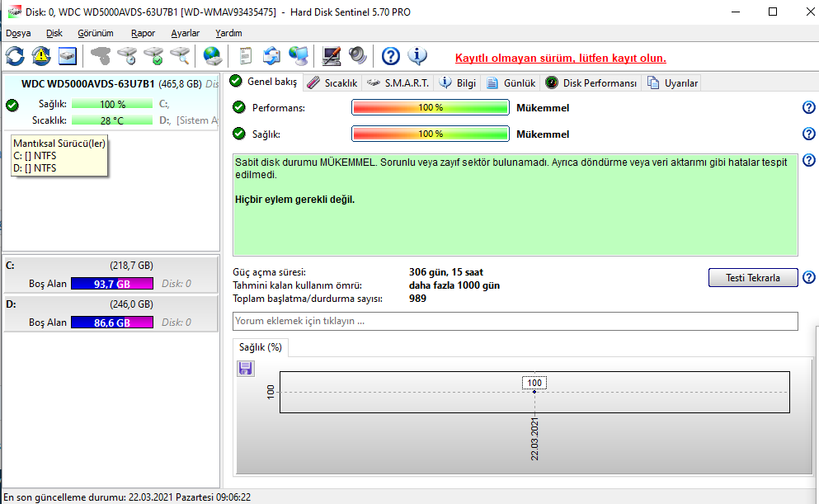Click the start/stop count value 989

click(417, 299)
